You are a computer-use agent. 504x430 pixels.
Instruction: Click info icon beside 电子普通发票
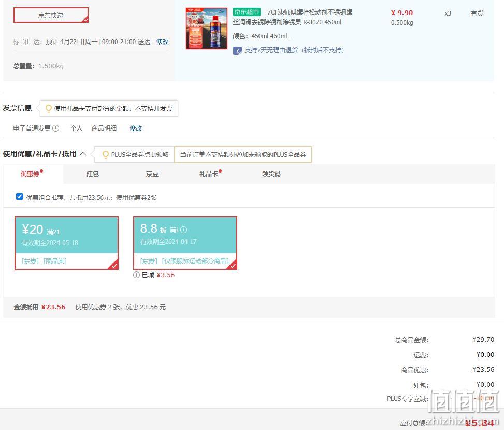click(x=55, y=128)
